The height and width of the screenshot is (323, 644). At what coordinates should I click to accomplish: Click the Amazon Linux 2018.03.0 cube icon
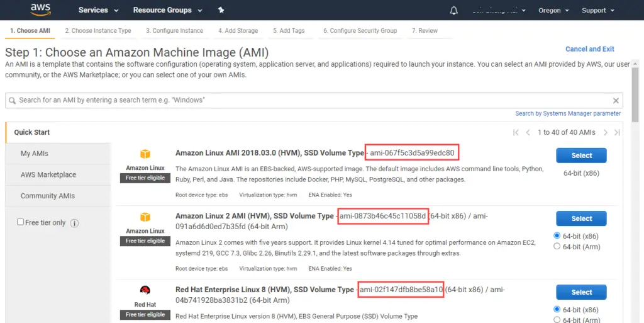point(145,154)
